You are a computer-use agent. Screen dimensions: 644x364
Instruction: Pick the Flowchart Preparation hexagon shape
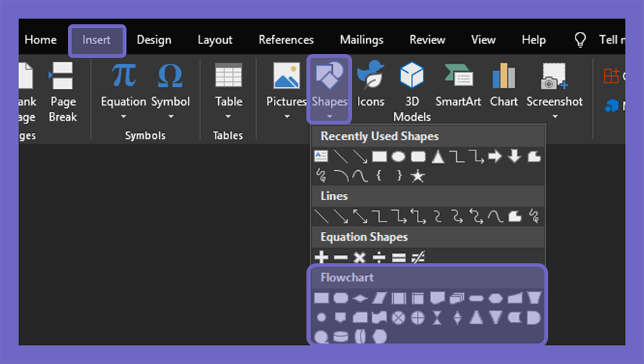point(496,298)
